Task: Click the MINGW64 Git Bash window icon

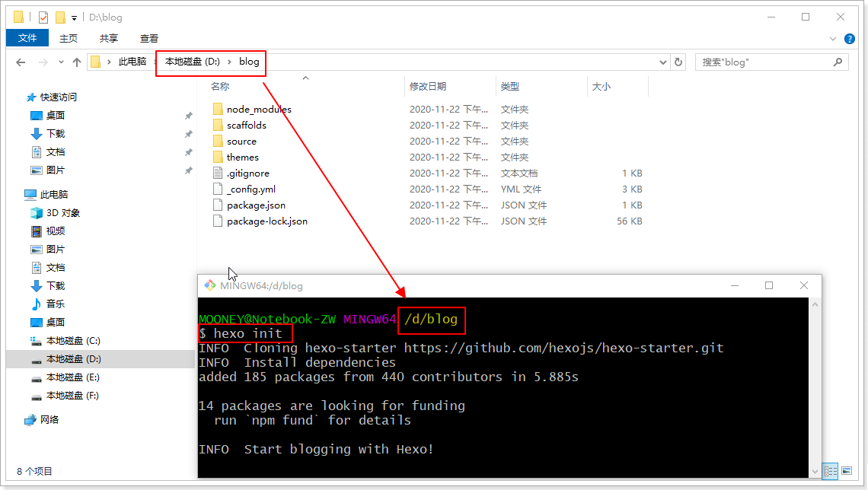Action: pyautogui.click(x=210, y=285)
